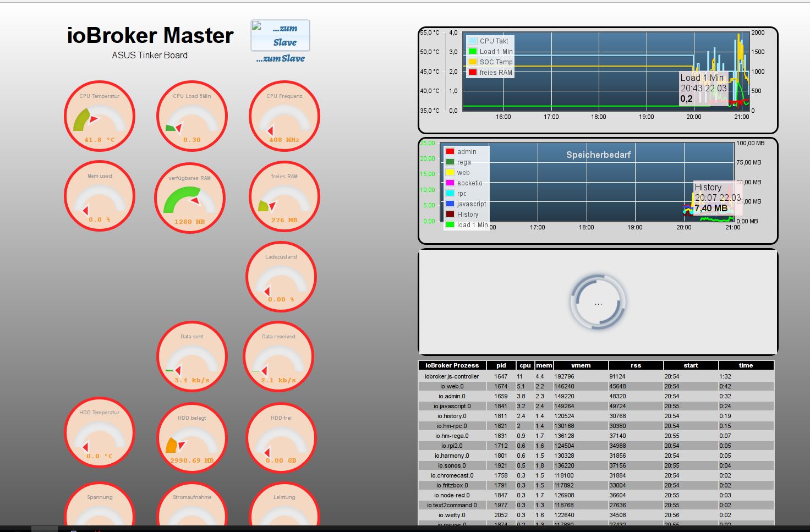The width and height of the screenshot is (810, 532).
Task: Click the 'ASUS Tinker Board' subtitle
Action: tap(150, 55)
